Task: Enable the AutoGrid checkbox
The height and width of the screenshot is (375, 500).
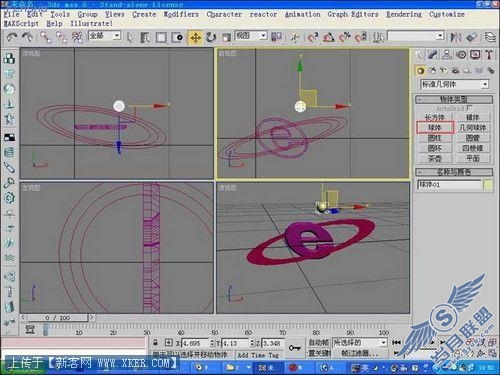Action: point(470,108)
